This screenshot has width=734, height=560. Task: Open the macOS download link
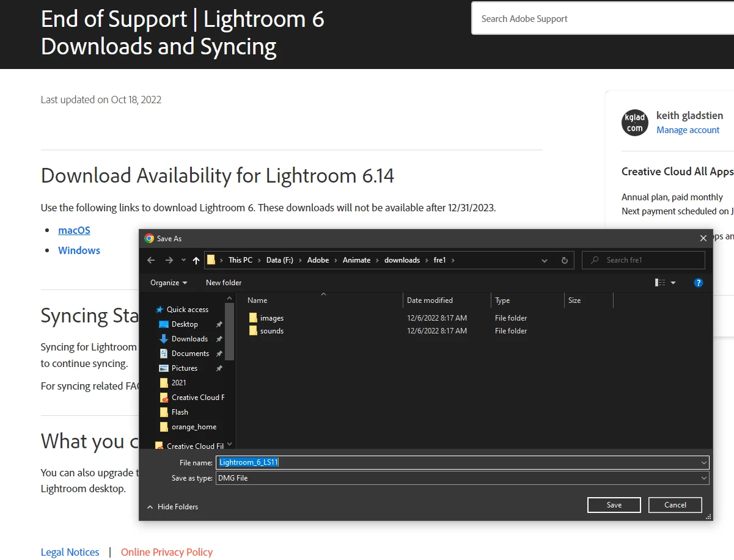[x=74, y=230]
